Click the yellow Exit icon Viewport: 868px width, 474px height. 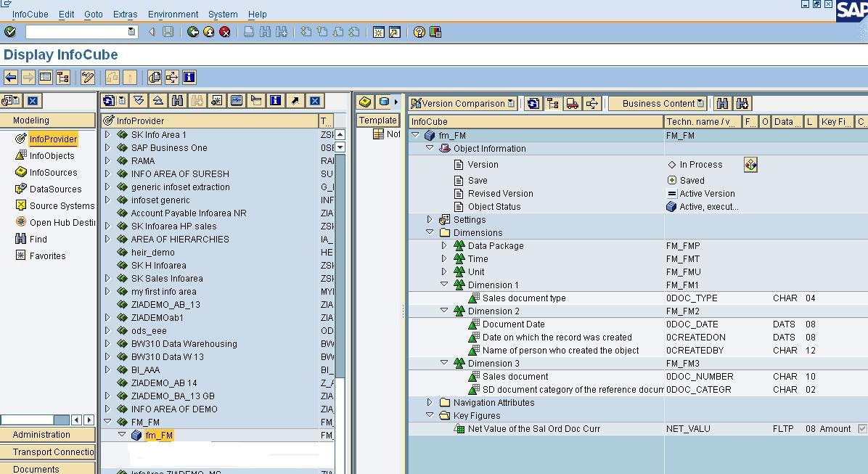209,32
